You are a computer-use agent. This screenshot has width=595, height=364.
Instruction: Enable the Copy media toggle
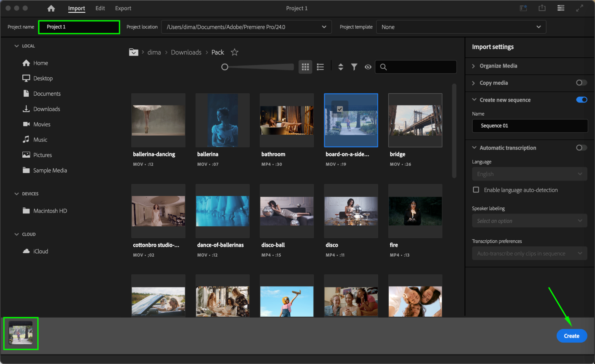tap(581, 83)
